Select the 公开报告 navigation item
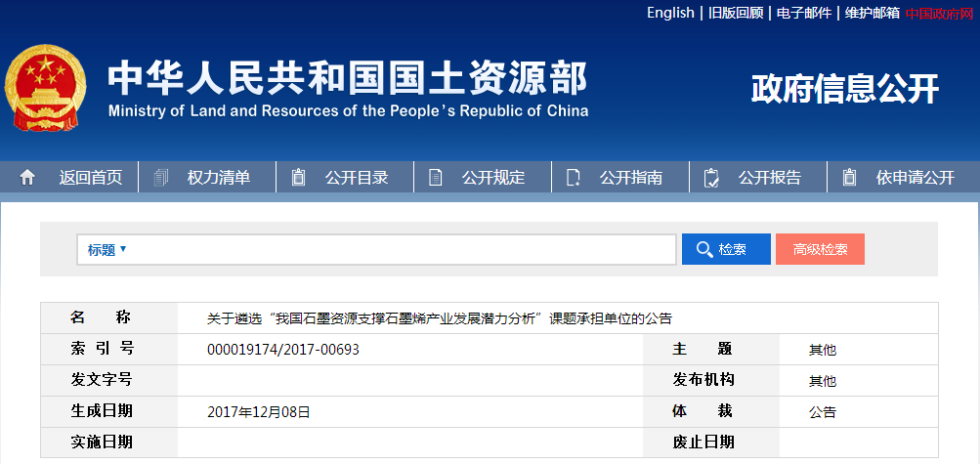 [769, 178]
